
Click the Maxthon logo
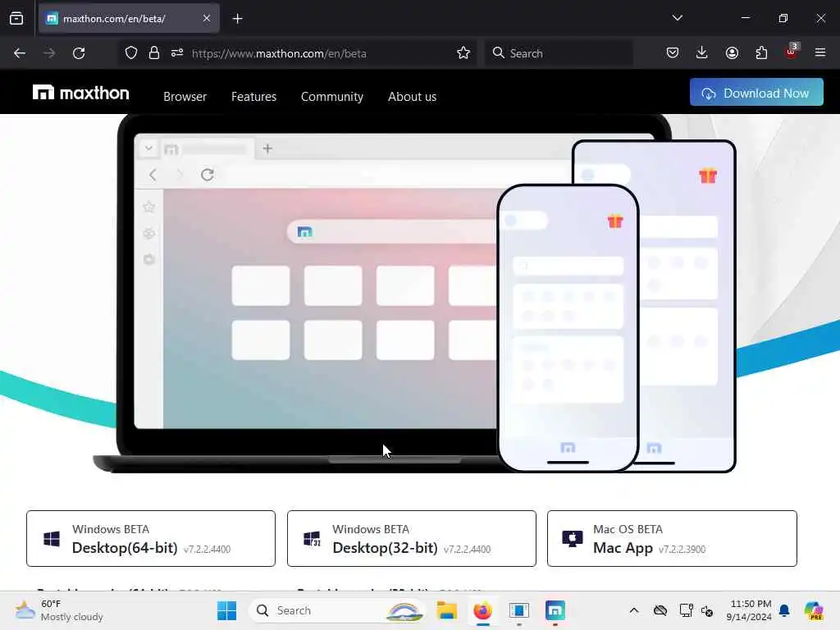(80, 94)
